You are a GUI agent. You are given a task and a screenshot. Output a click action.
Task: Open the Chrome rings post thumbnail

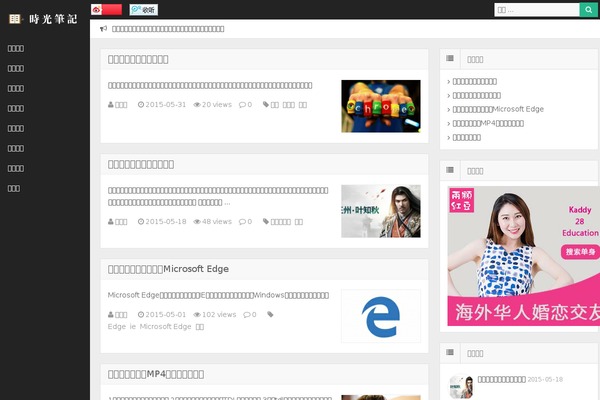pos(381,106)
